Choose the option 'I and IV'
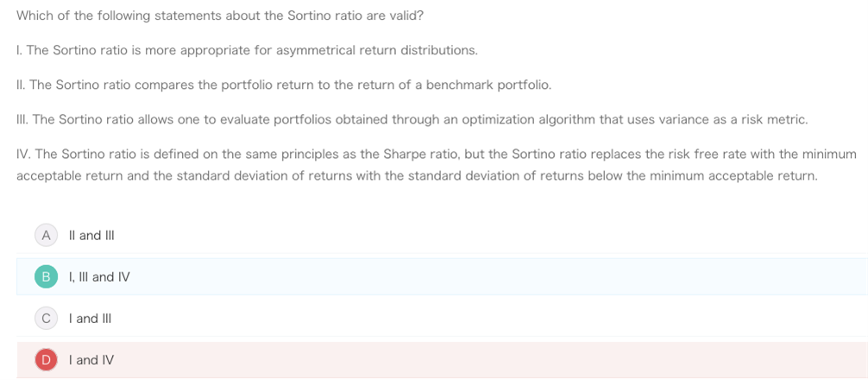868x380 pixels. click(x=91, y=360)
